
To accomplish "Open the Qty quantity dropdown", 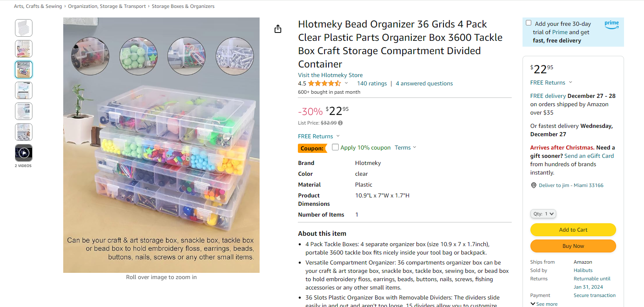I will (543, 214).
